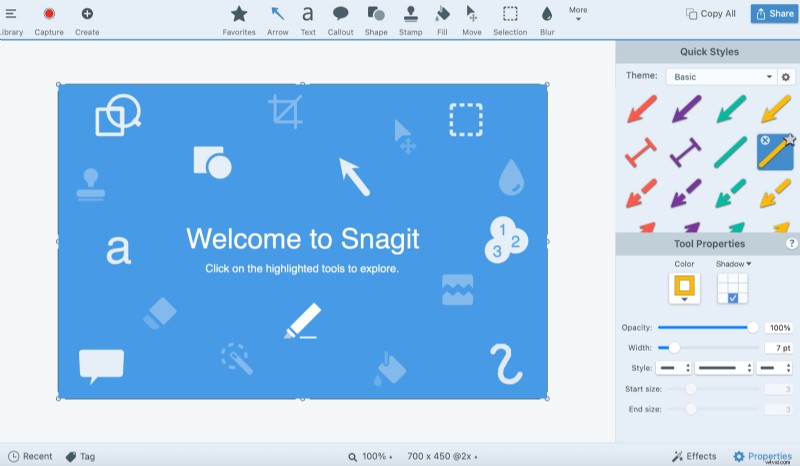
Task: Expand the More tools dropdown
Action: [578, 13]
